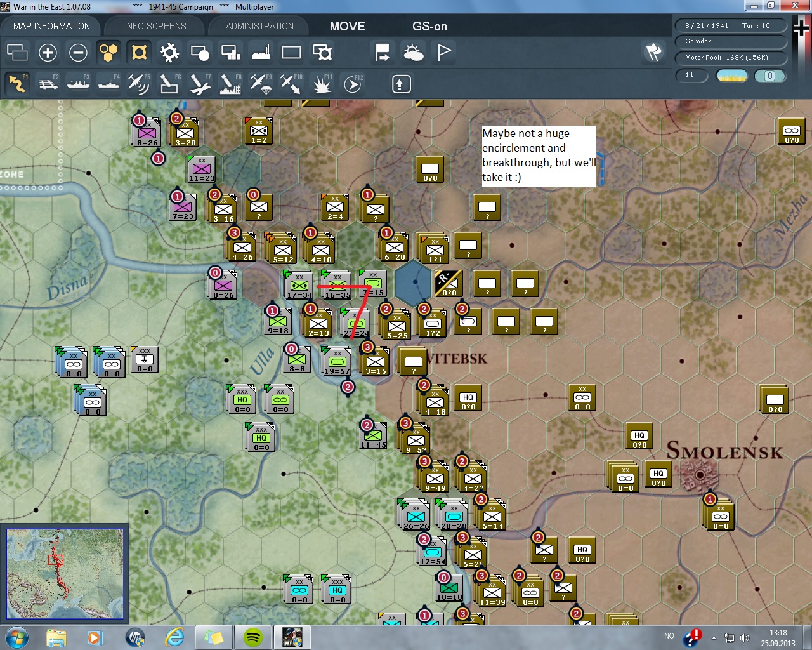Toggle the factory display icon
The height and width of the screenshot is (650, 812).
(x=261, y=52)
